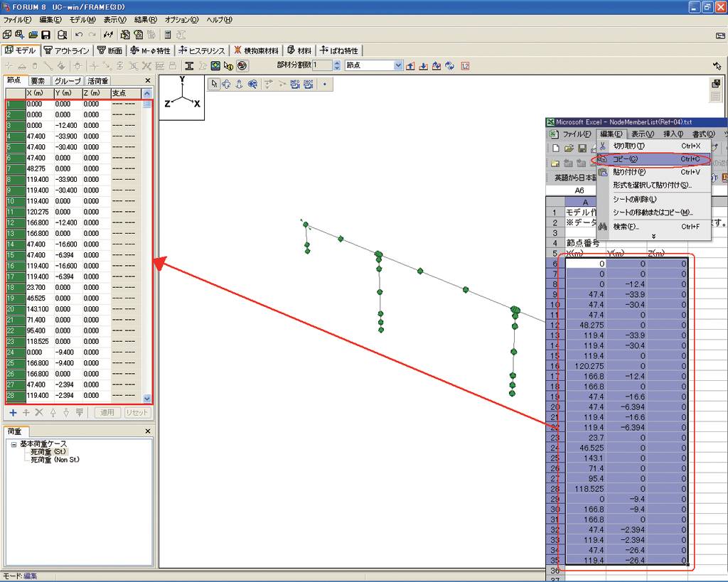
Task: Click the I-beam section icon
Action: coord(190,65)
